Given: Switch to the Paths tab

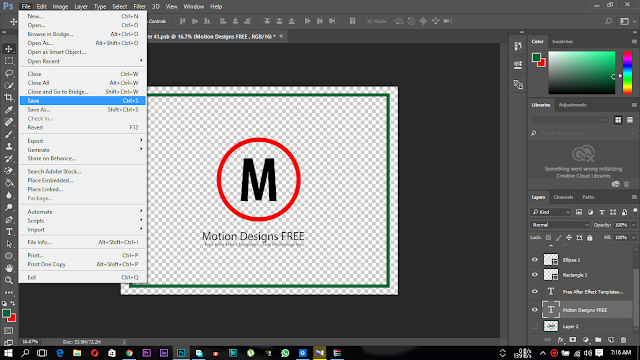Looking at the screenshot, I should click(588, 197).
